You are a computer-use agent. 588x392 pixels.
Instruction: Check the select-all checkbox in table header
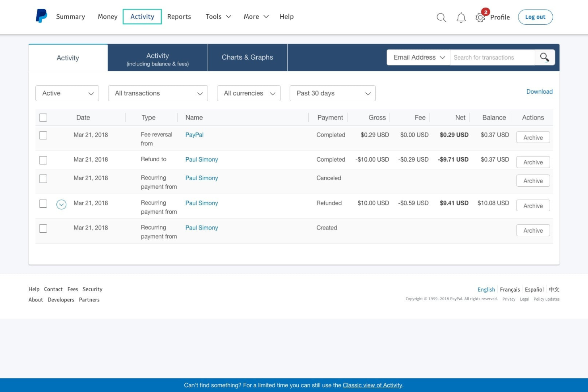(x=43, y=117)
